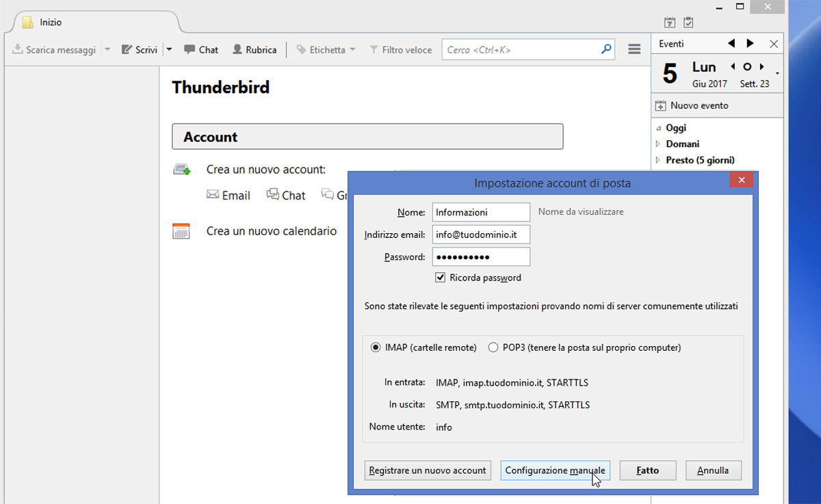
Task: Click Registrare un nuovo account button
Action: 428,470
